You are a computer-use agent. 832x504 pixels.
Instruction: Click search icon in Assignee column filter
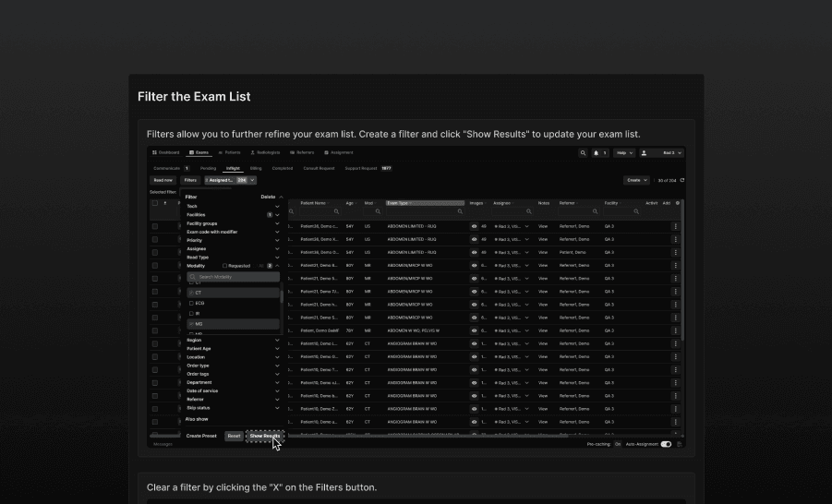(528, 211)
